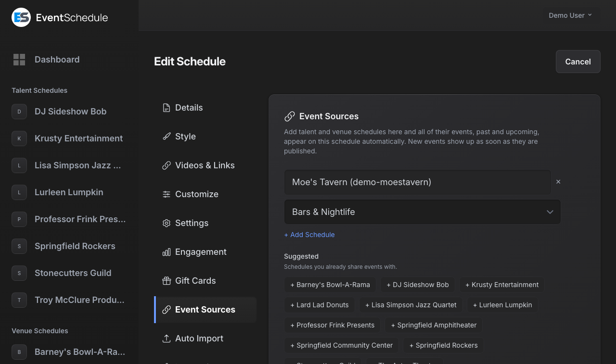Screen dimensions: 616x364
Task: Open the Style section
Action: pyautogui.click(x=205, y=137)
